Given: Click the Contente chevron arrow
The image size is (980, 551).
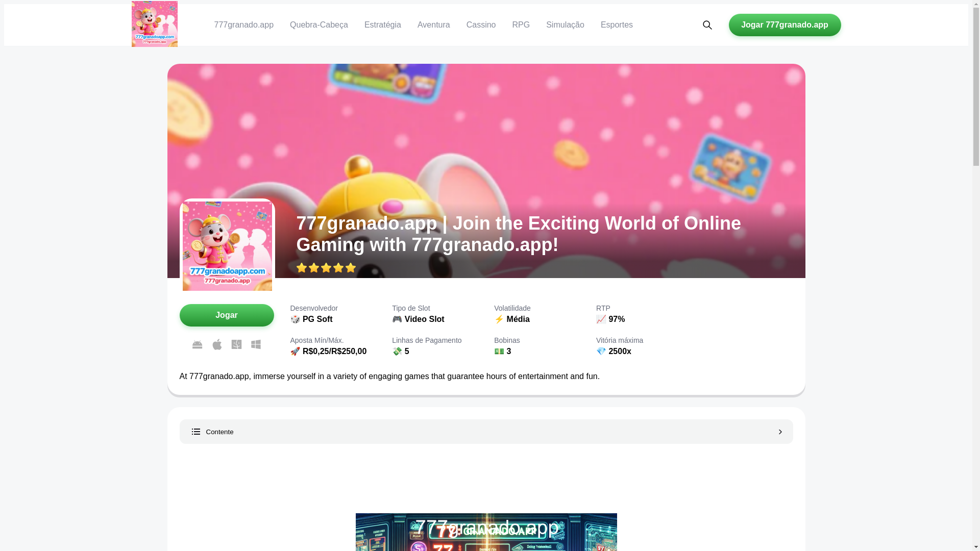Looking at the screenshot, I should click(780, 432).
